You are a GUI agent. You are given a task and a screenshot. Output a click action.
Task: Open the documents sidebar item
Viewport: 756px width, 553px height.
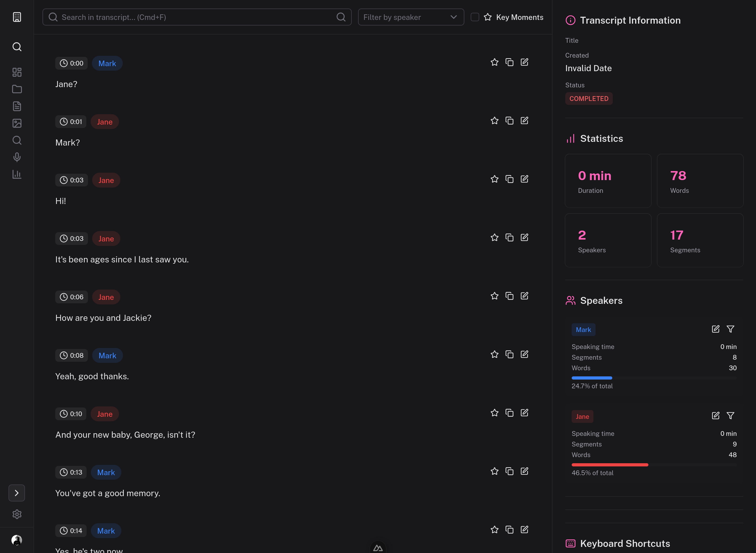[x=17, y=106]
